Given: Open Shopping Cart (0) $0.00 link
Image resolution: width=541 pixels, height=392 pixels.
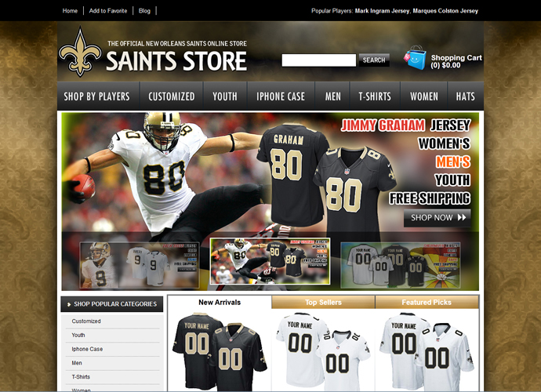Looking at the screenshot, I should click(456, 61).
